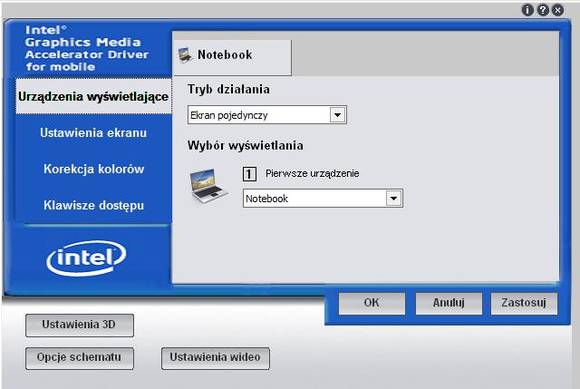Open help with the question mark icon
This screenshot has height=389, width=580.
tap(543, 10)
